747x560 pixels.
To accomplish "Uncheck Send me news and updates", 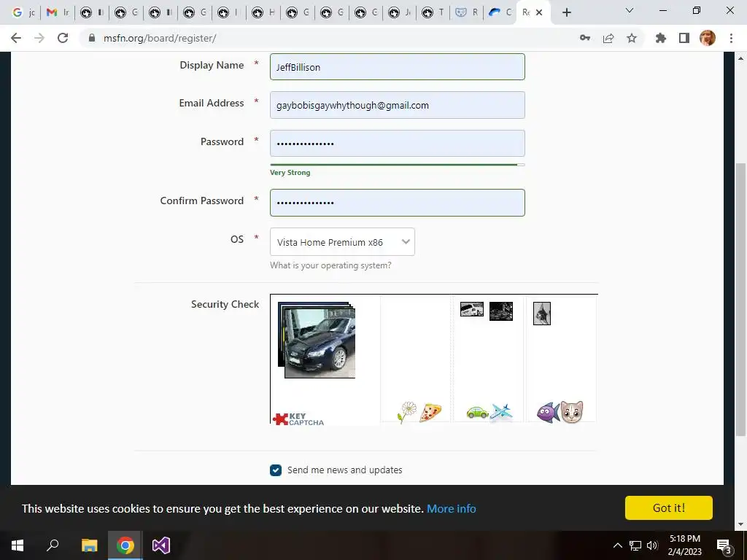I will [275, 470].
